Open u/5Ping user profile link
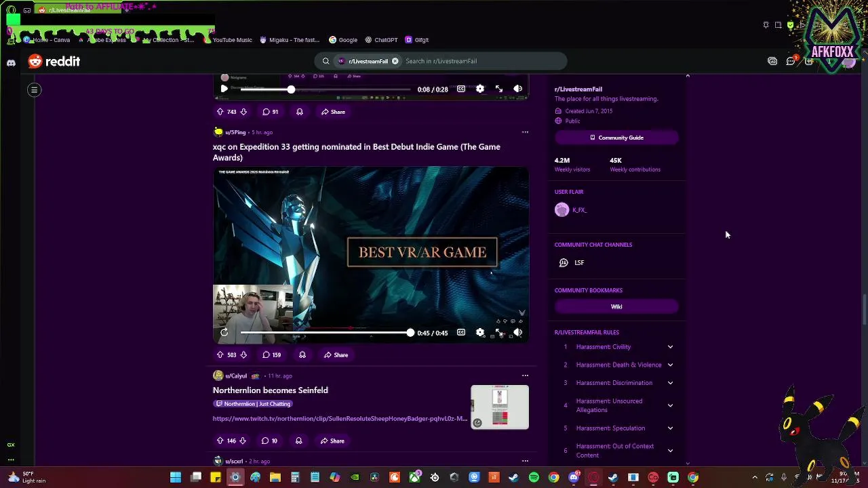868x488 pixels. [x=235, y=132]
